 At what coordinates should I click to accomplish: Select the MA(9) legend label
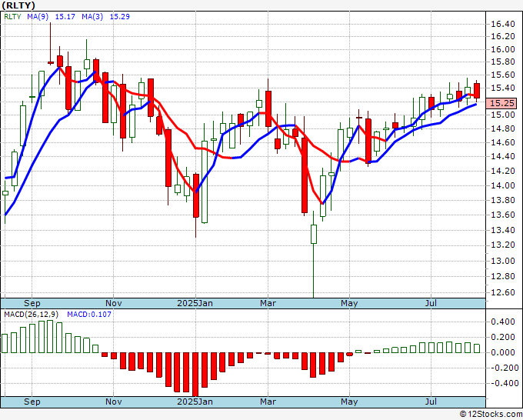38,17
